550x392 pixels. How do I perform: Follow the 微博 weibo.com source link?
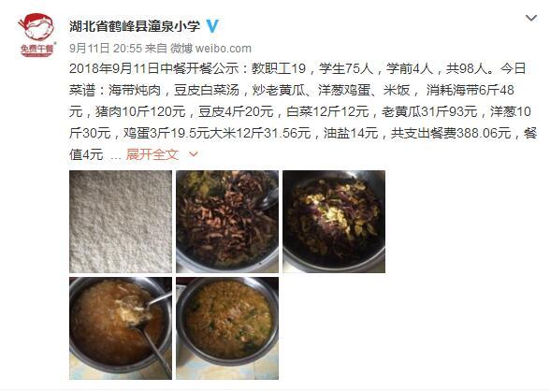coord(210,49)
